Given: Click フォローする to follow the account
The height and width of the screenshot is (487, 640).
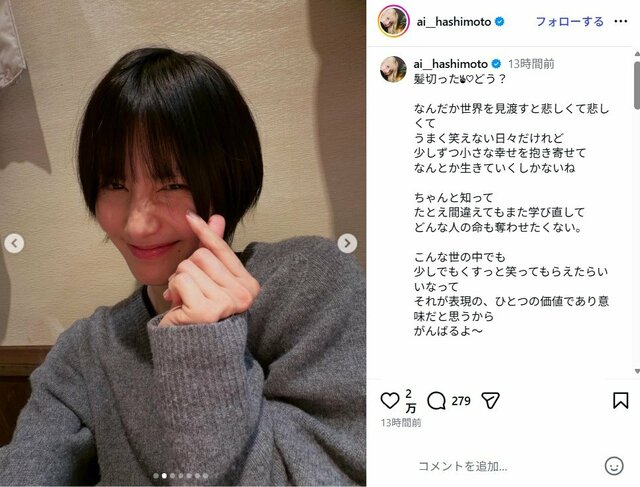Looking at the screenshot, I should click(569, 22).
